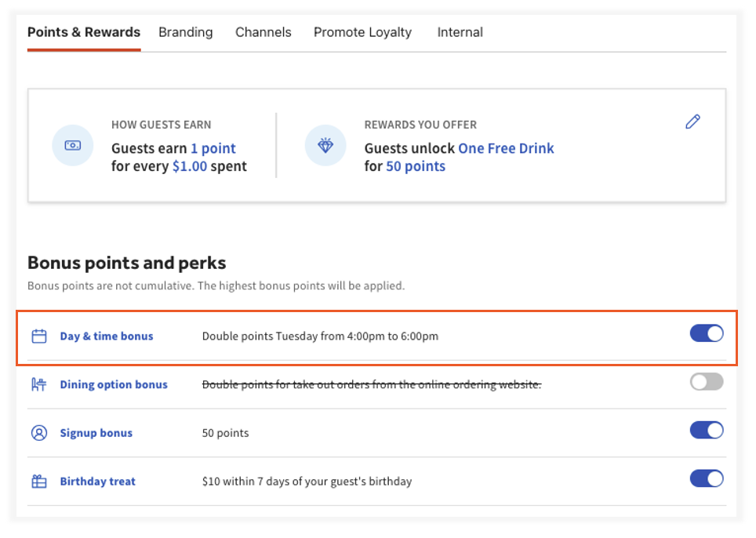Click the Dining option bonus link
Image resolution: width=756 pixels, height=538 pixels.
(x=114, y=385)
